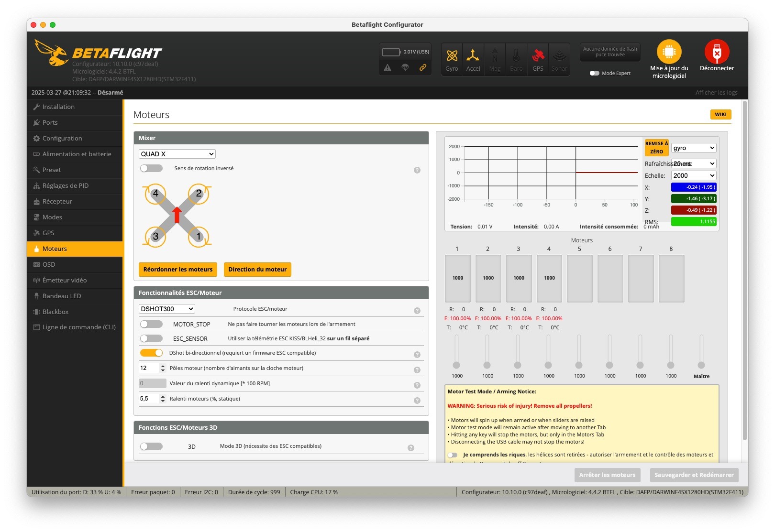This screenshot has width=775, height=532.
Task: Open the Réglages de PID tab
Action: coord(75,186)
